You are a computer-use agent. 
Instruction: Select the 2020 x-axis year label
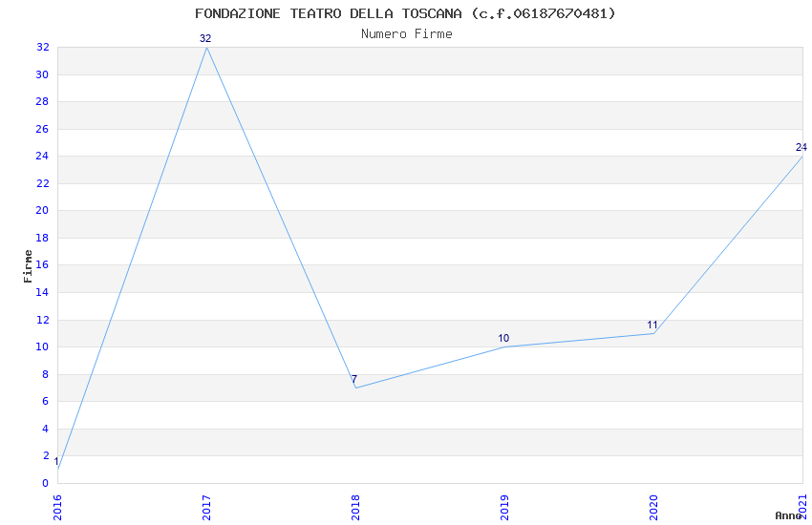653,508
